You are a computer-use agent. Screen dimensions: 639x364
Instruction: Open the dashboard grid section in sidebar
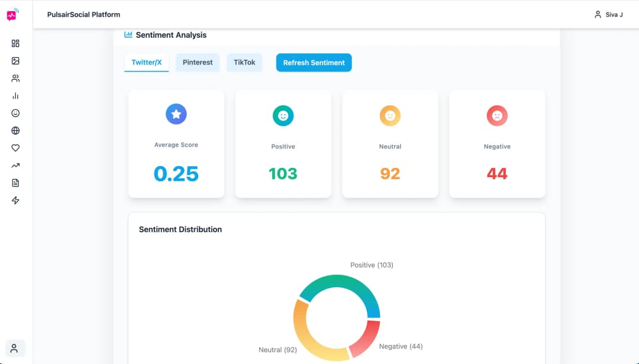[15, 43]
